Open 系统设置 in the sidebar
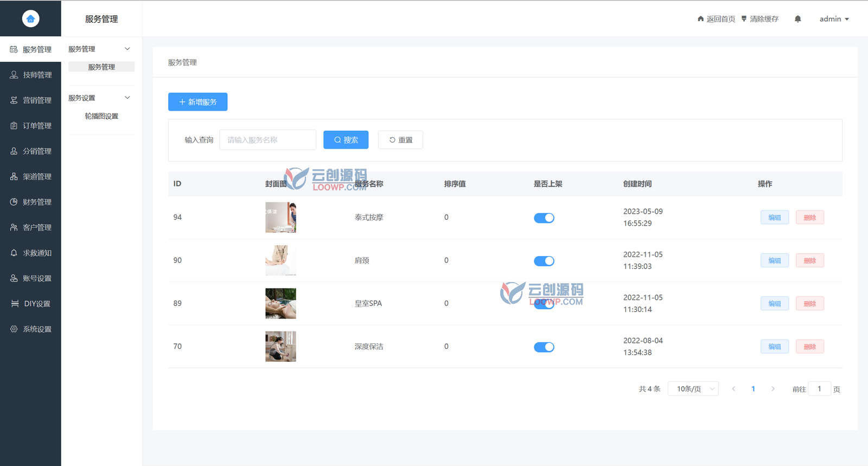 pos(30,329)
